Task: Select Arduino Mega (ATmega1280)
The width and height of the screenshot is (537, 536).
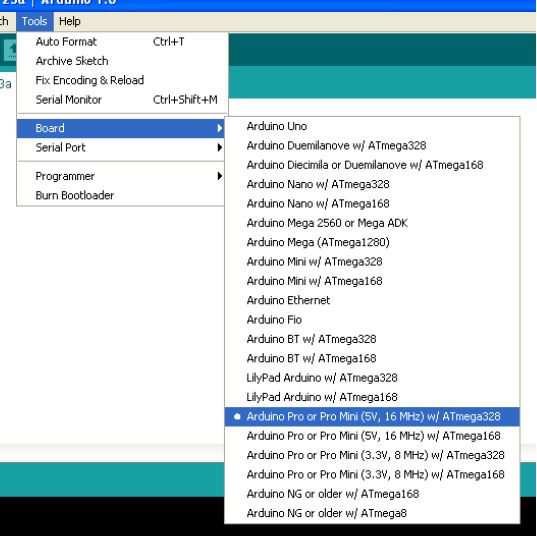Action: pos(372,242)
